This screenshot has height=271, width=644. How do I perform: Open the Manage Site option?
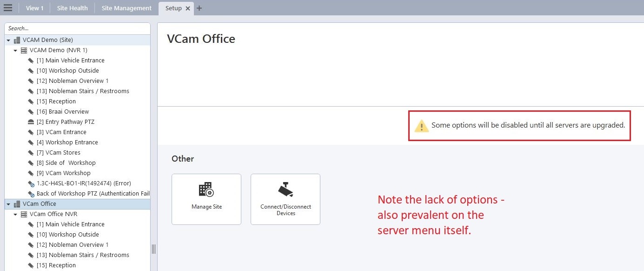(206, 199)
